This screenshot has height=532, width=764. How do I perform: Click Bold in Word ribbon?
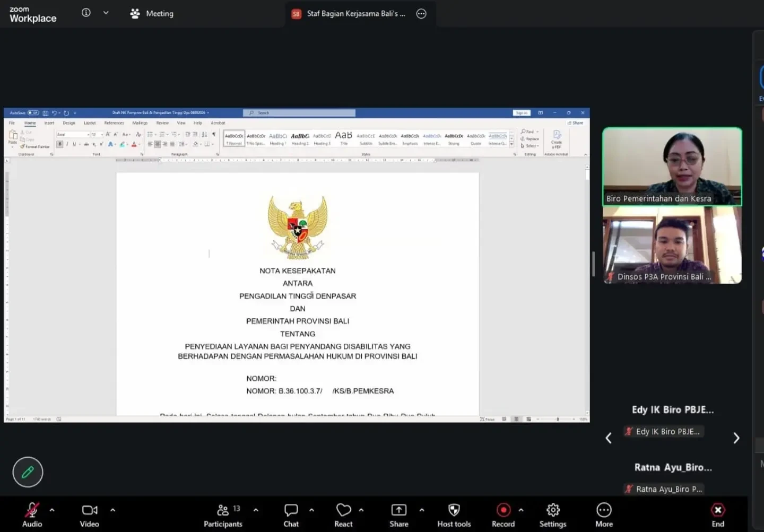tap(60, 144)
